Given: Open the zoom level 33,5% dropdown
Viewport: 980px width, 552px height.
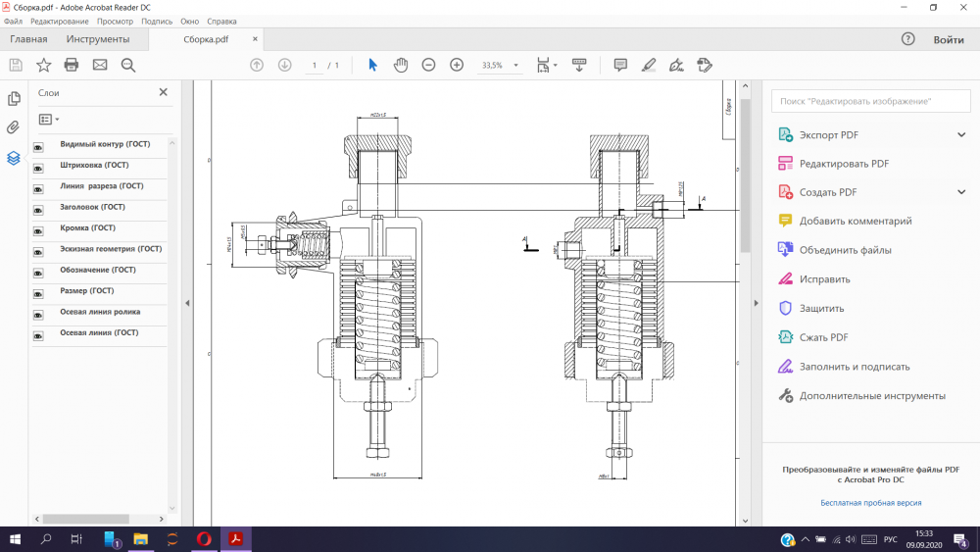Looking at the screenshot, I should click(515, 66).
